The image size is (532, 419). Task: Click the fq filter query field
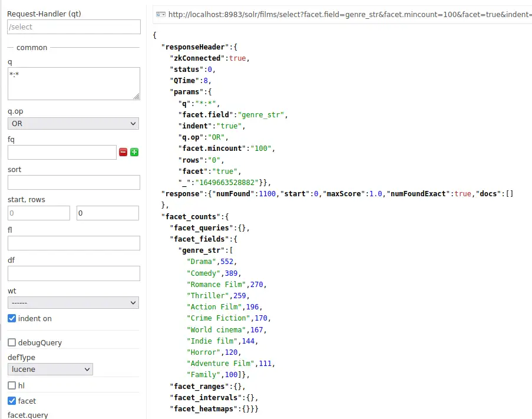[62, 152]
